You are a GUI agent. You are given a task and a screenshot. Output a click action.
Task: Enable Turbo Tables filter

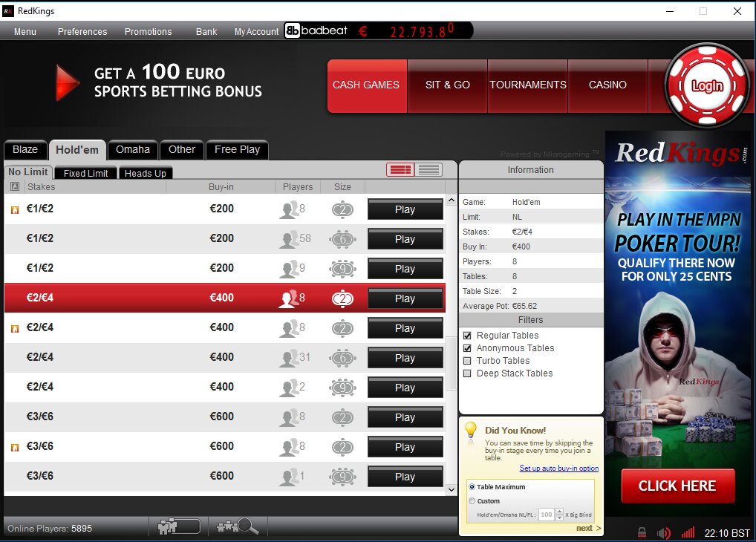pyautogui.click(x=466, y=361)
